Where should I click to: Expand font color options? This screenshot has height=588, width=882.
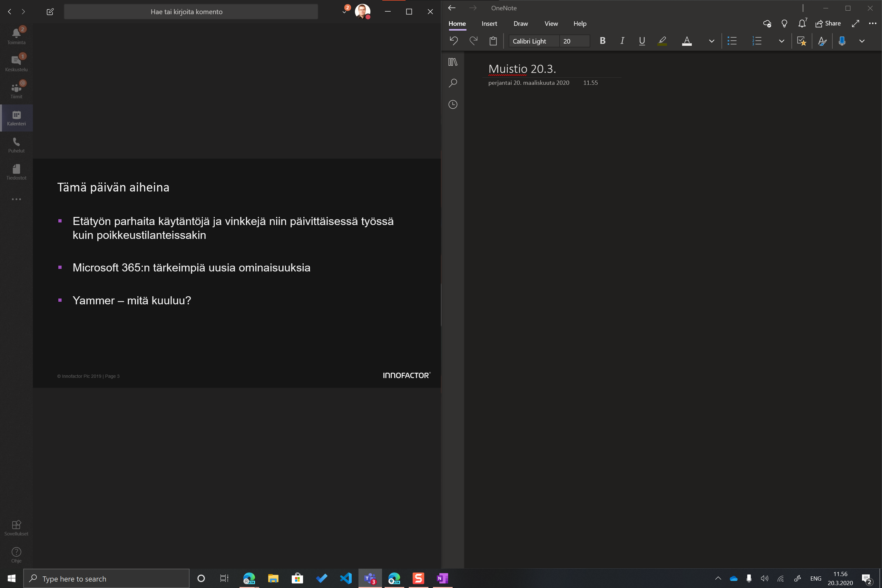(x=711, y=41)
